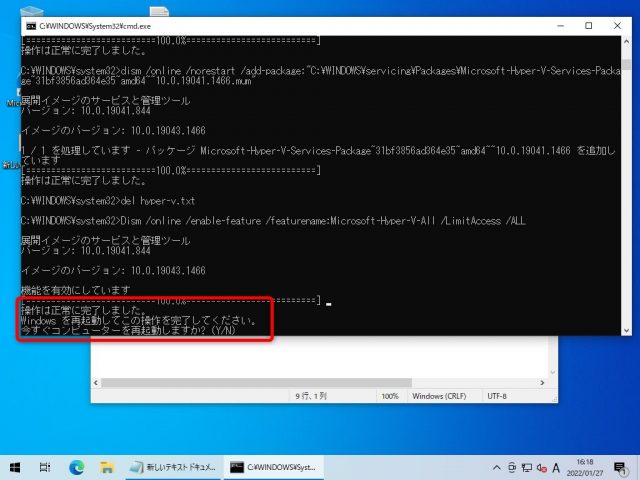Select the cmd.exe taskbar item
Screen dimensions: 640x480
point(270,467)
